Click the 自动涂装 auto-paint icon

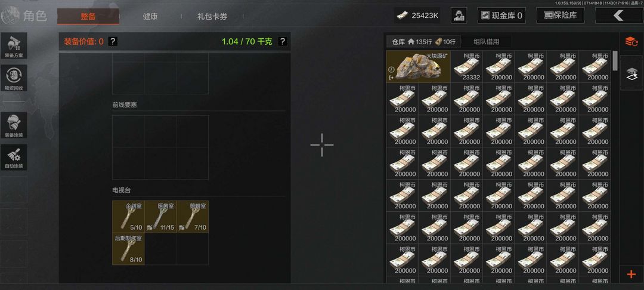[14, 158]
